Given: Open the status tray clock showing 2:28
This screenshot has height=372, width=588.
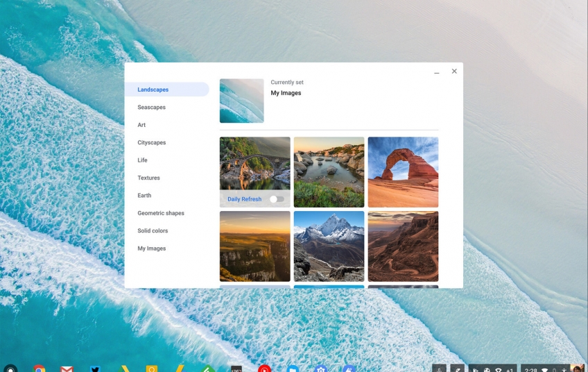Looking at the screenshot, I should pos(532,369).
